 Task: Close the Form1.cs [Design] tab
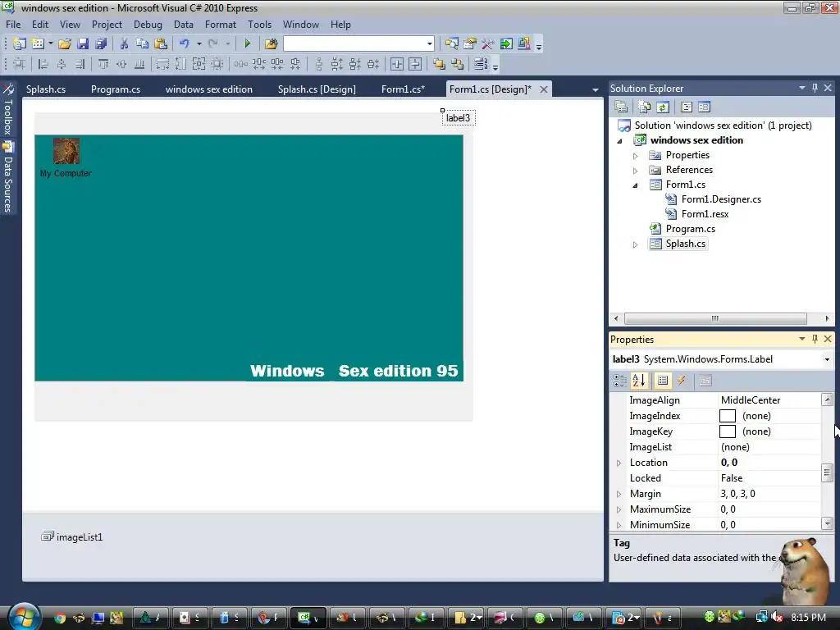click(x=544, y=89)
